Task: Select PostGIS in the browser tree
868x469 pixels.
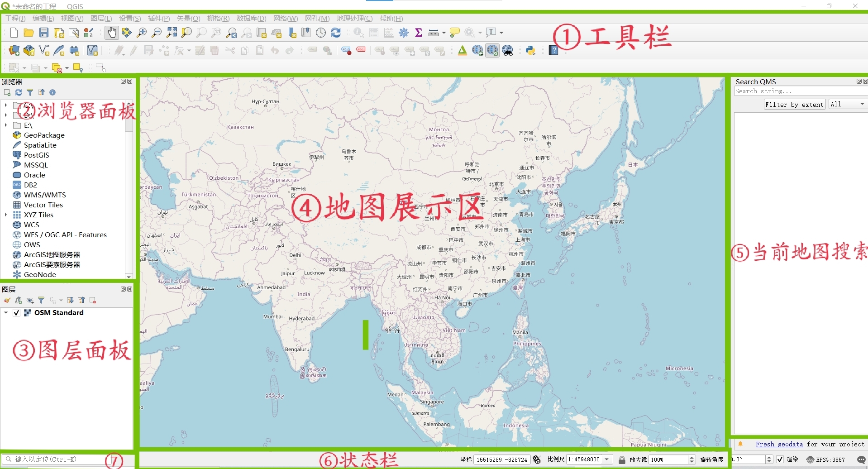Action: coord(37,155)
